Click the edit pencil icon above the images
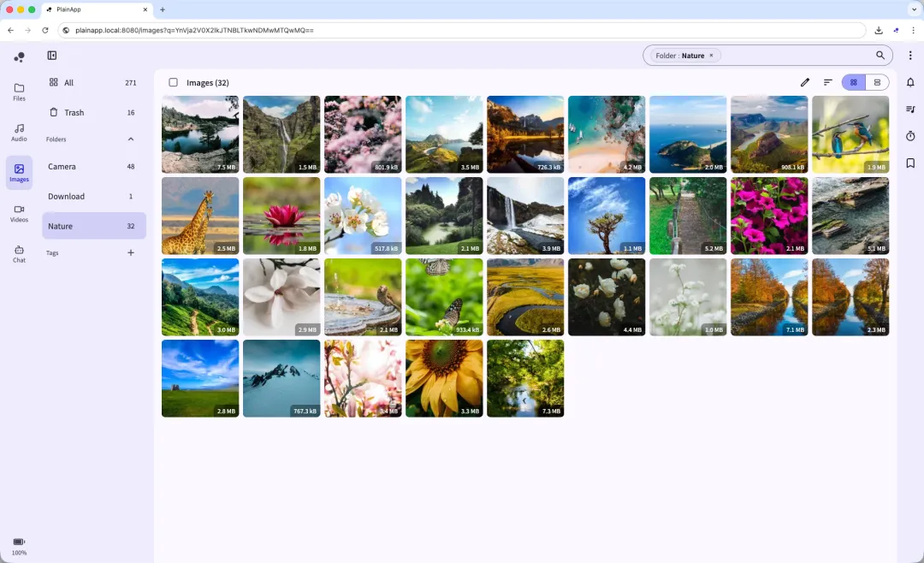The image size is (924, 563). [804, 82]
